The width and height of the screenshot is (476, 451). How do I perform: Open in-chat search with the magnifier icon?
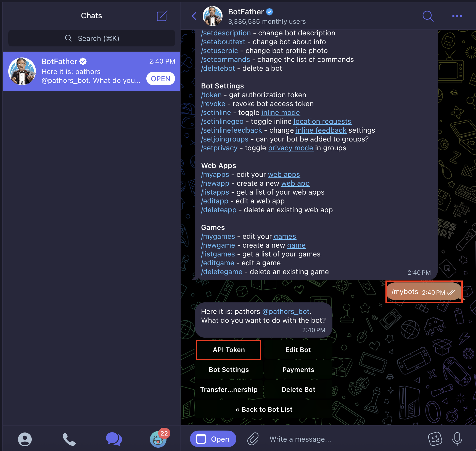(428, 16)
